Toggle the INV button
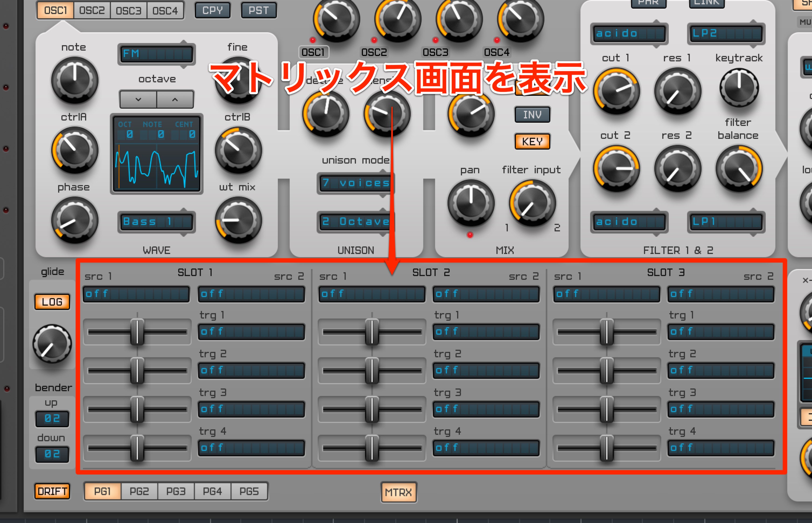The image size is (812, 523). point(532,115)
